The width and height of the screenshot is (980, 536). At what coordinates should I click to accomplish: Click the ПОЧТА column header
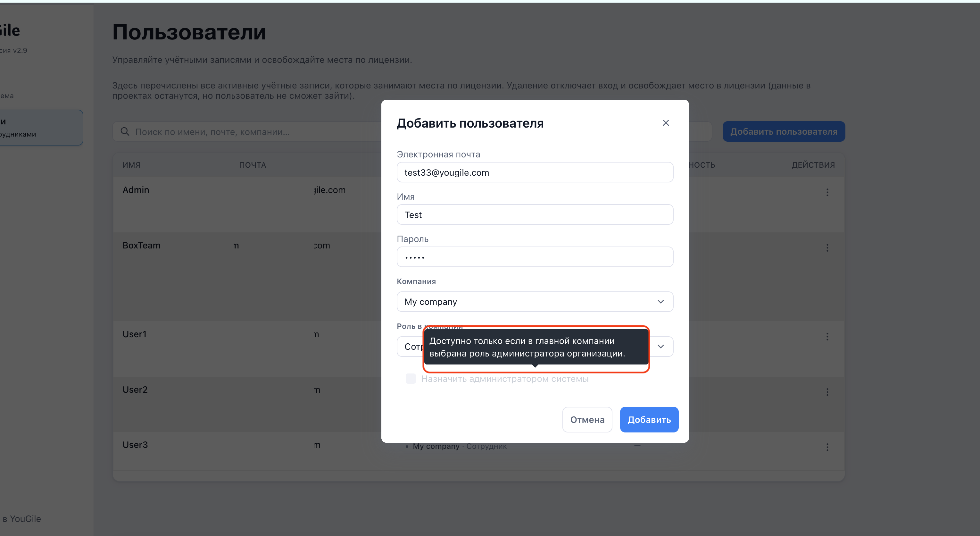pyautogui.click(x=253, y=165)
